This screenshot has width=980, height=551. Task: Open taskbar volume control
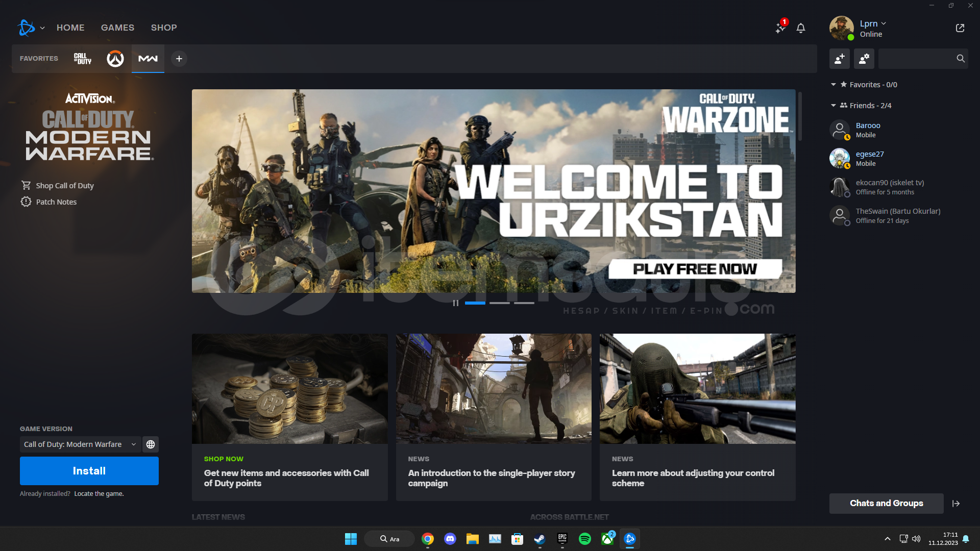coord(916,539)
